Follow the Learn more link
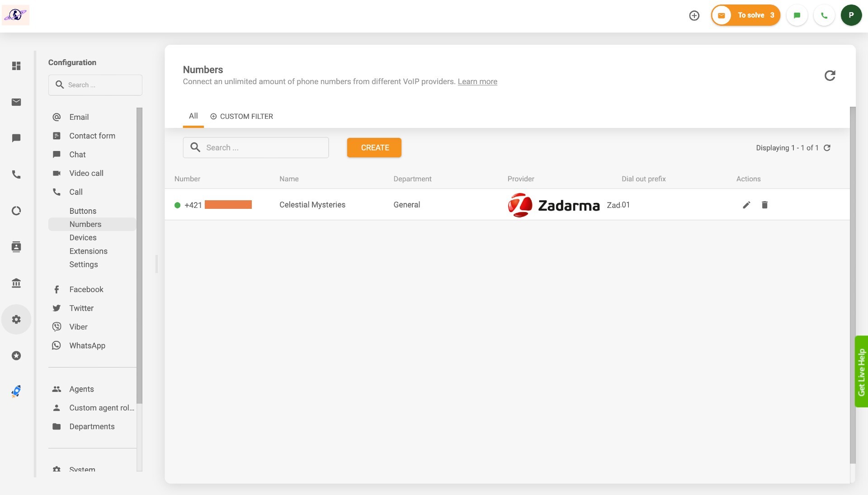Image resolution: width=868 pixels, height=495 pixels. coord(477,82)
